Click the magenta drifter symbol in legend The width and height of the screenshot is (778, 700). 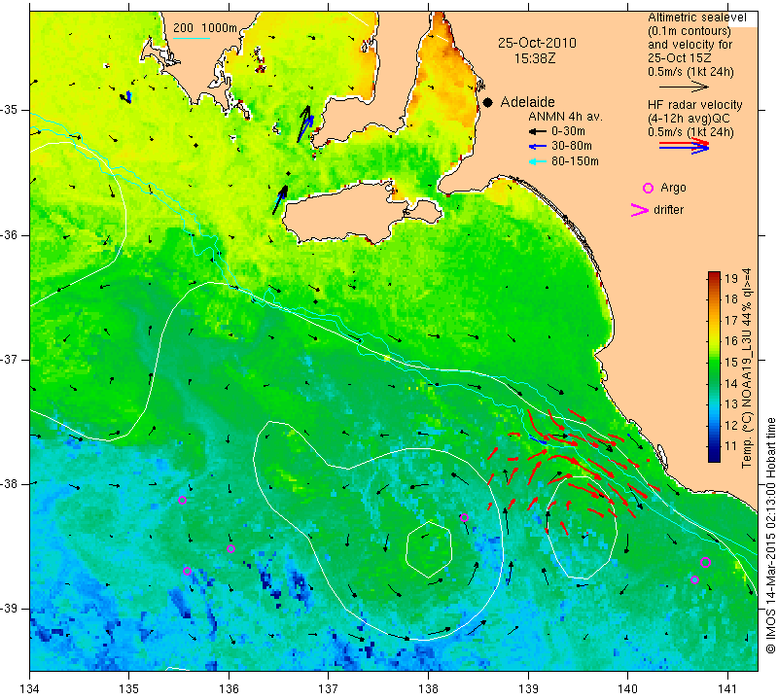[x=640, y=210]
